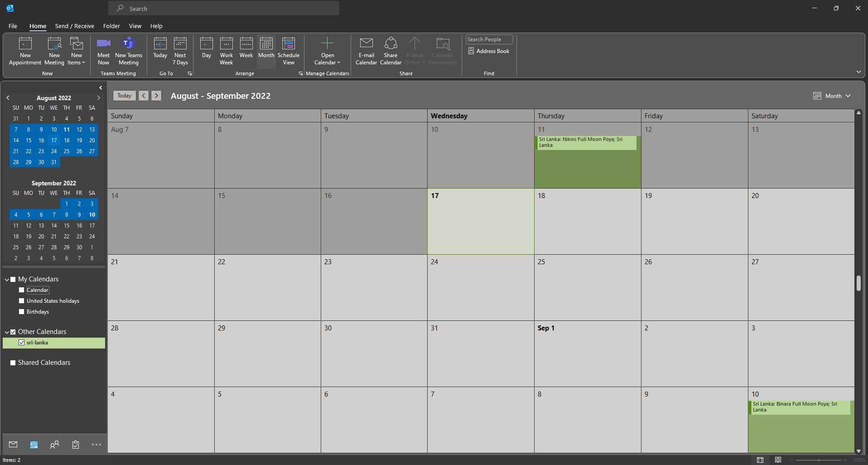
Task: Select date 11 in August mini calendar
Action: [x=67, y=130]
